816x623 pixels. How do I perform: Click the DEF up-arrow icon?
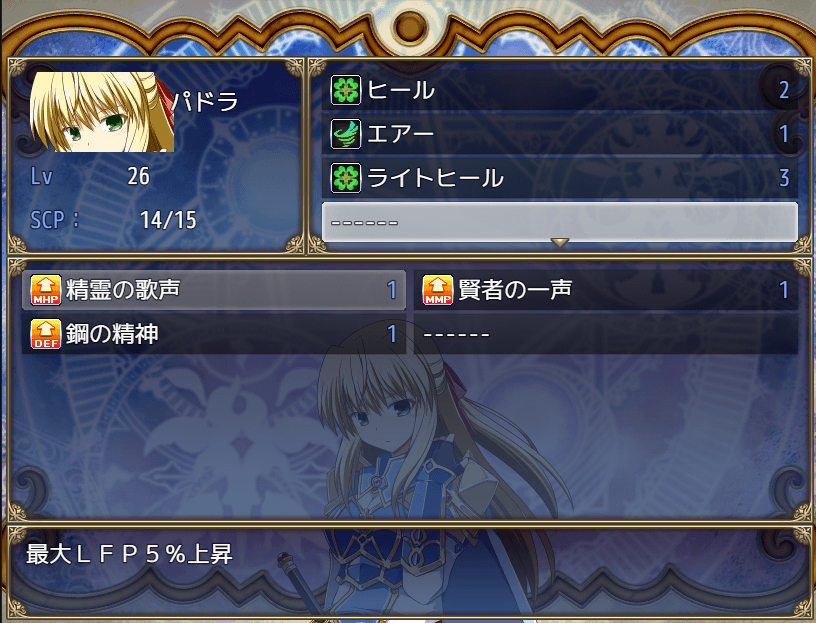46,334
